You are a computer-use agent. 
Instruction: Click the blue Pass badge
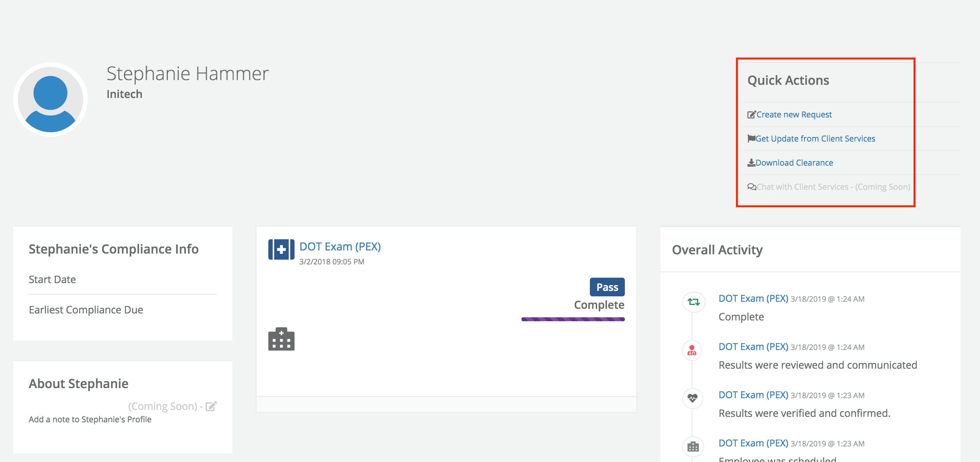point(607,287)
